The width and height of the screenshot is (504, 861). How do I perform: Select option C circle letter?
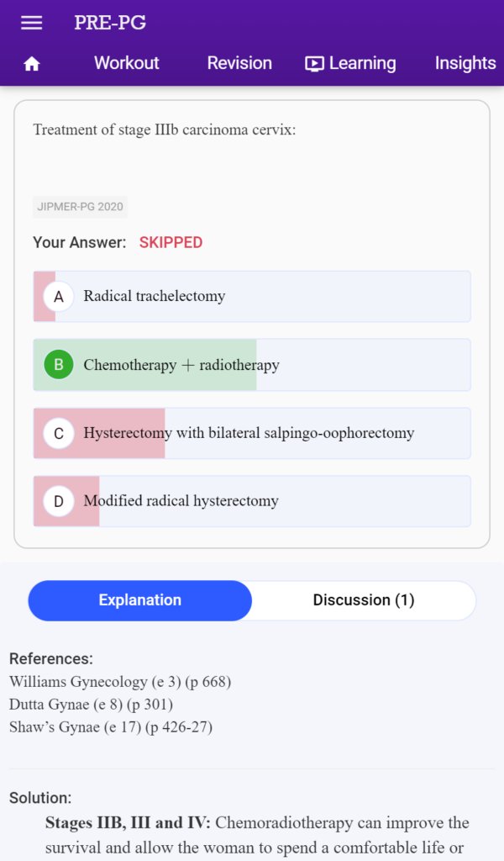click(59, 433)
